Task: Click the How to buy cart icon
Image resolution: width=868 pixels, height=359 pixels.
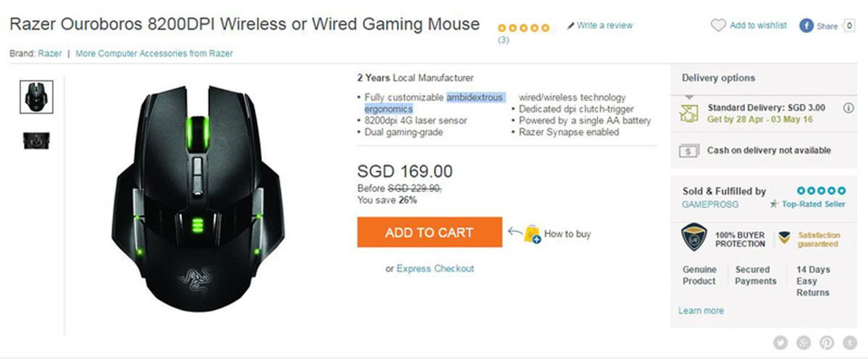Action: pos(532,234)
